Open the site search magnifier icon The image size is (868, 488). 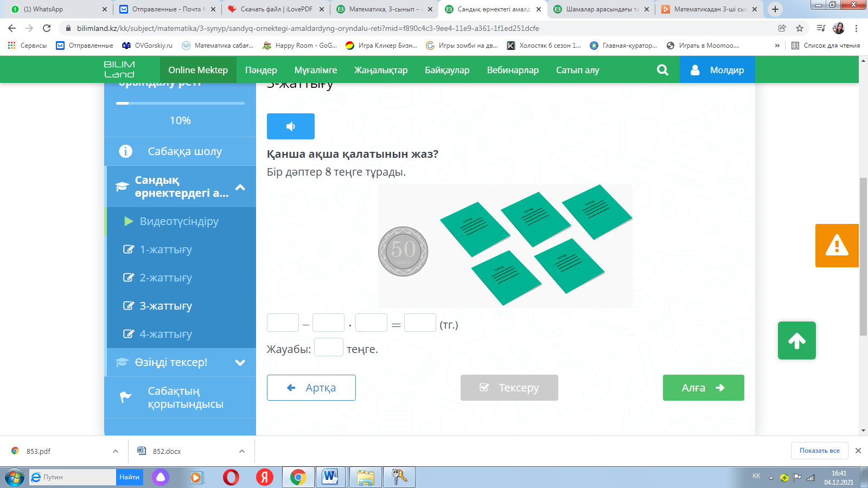tap(662, 70)
